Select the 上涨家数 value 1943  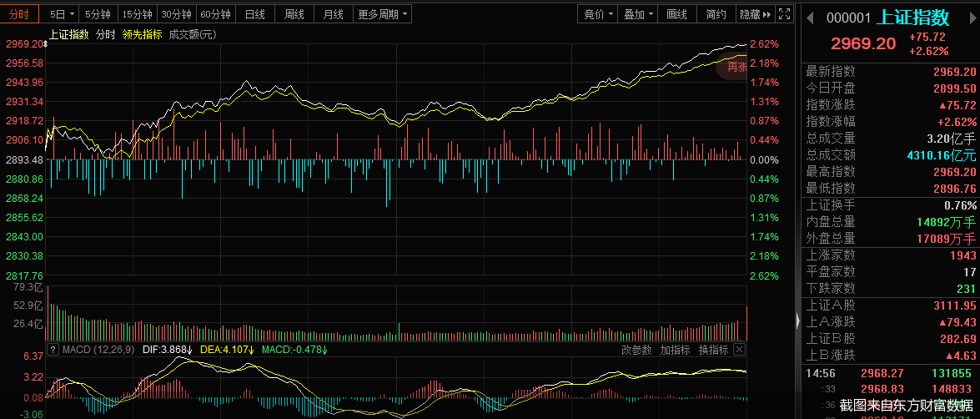coord(962,255)
